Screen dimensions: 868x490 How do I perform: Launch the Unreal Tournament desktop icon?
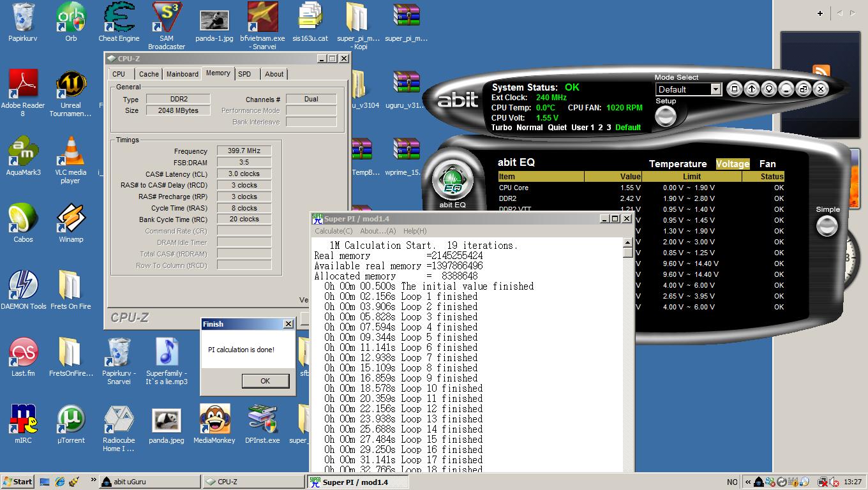click(71, 93)
